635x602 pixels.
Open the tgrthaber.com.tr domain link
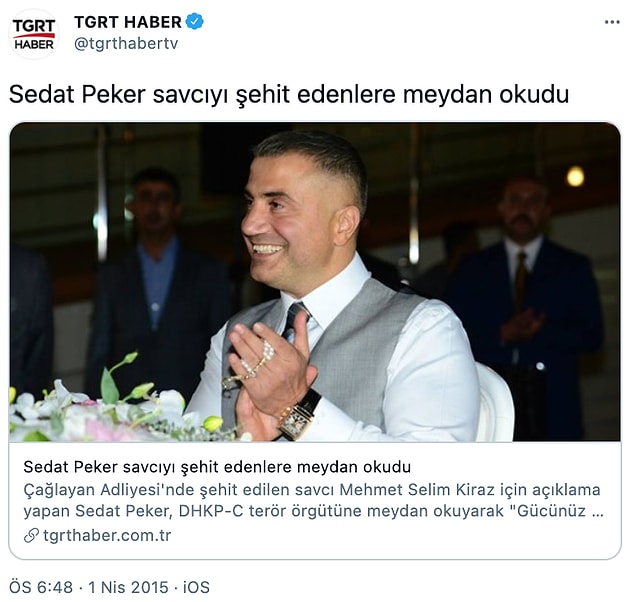click(x=107, y=536)
